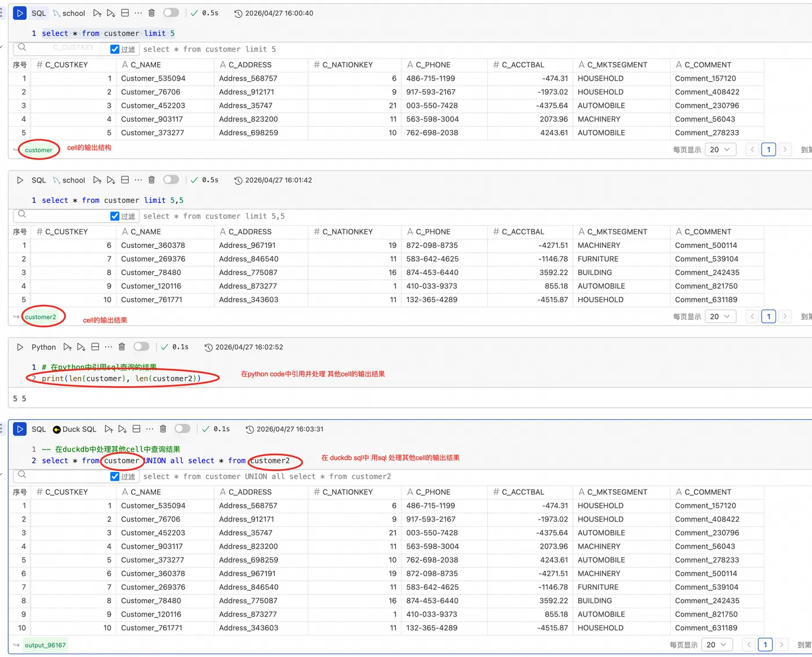This screenshot has width=812, height=657.
Task: Select the school data source in first cell
Action: 68,13
